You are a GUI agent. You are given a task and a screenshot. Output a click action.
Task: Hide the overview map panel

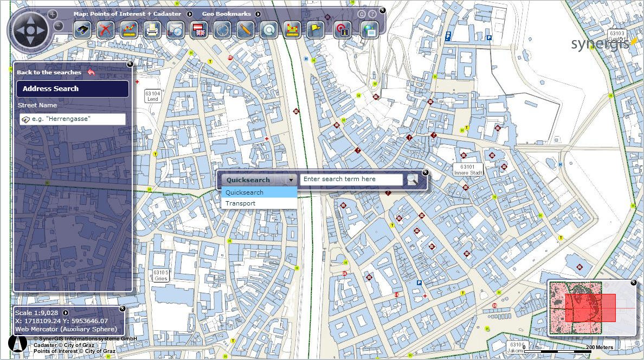633,282
